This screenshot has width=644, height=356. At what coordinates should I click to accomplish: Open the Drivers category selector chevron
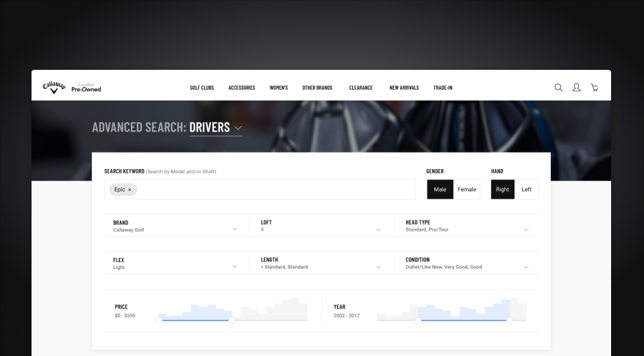coord(238,128)
